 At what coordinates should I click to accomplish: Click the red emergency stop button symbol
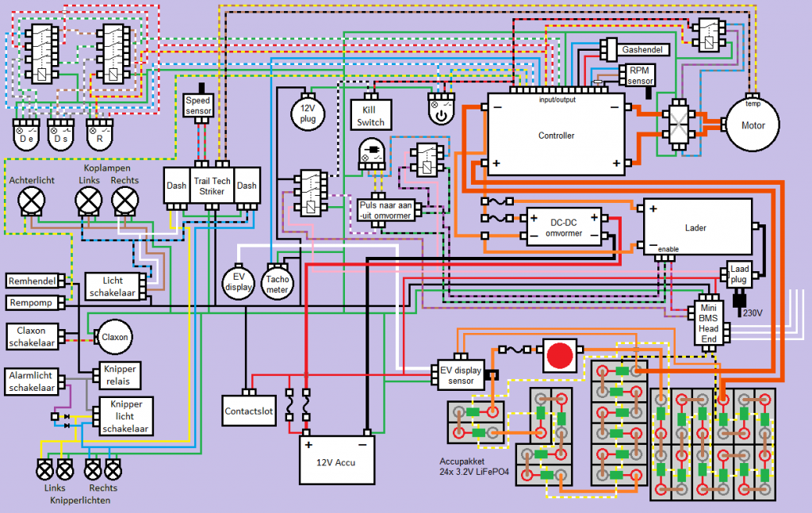click(560, 356)
